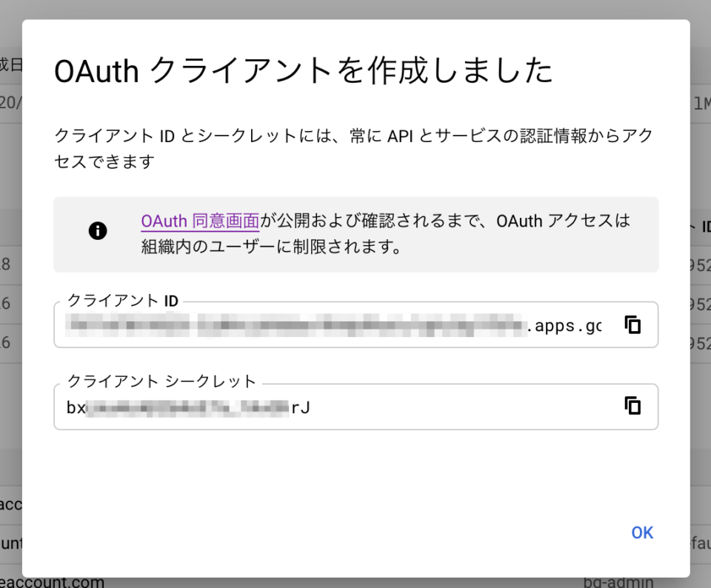Click the info icon in the notice banner

click(97, 230)
